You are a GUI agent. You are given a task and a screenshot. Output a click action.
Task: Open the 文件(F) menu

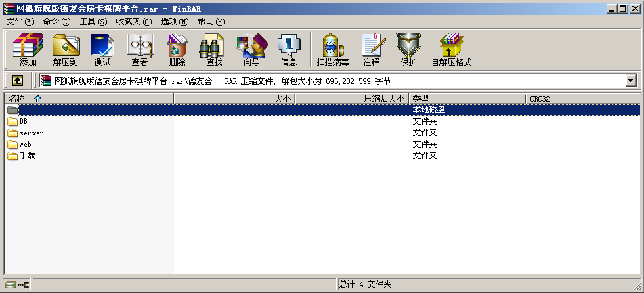20,22
